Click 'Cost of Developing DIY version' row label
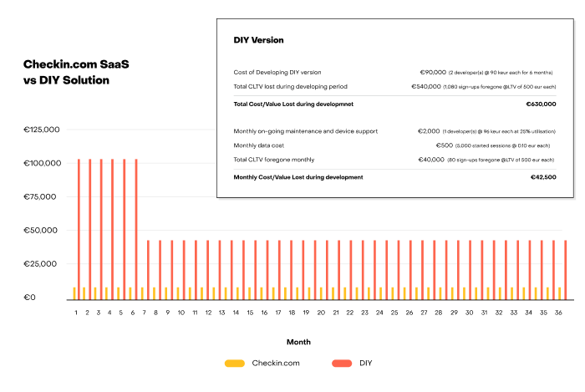The width and height of the screenshot is (585, 392). pyautogui.click(x=277, y=73)
